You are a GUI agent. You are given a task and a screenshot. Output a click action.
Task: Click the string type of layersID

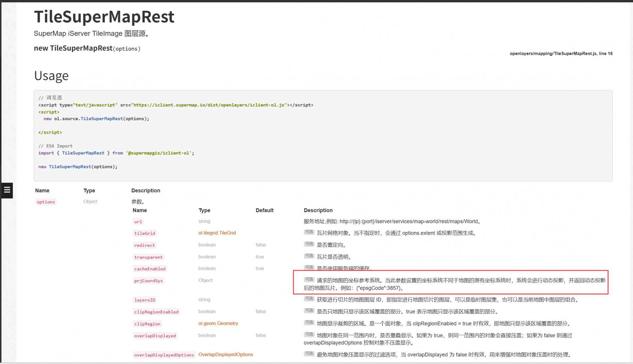pos(204,300)
